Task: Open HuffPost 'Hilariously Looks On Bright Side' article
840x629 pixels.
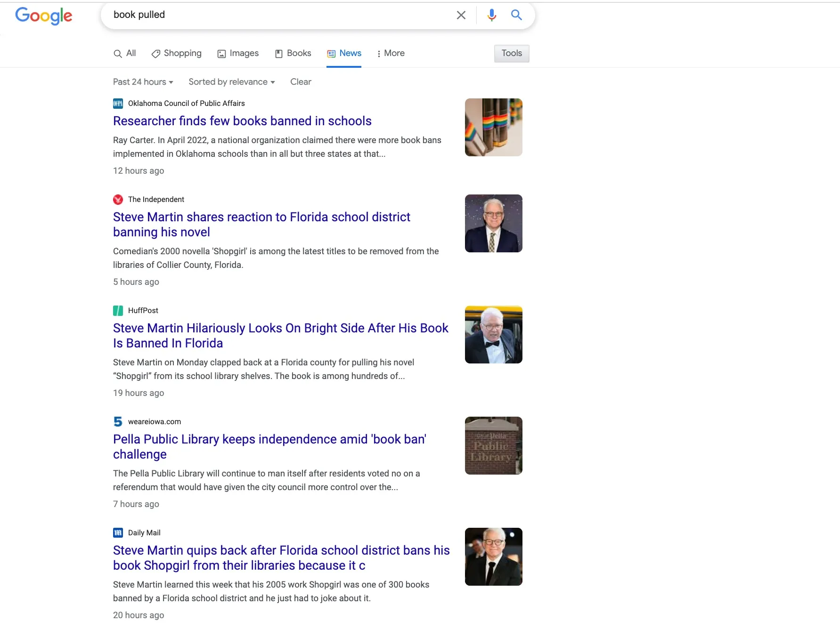Action: click(x=281, y=336)
